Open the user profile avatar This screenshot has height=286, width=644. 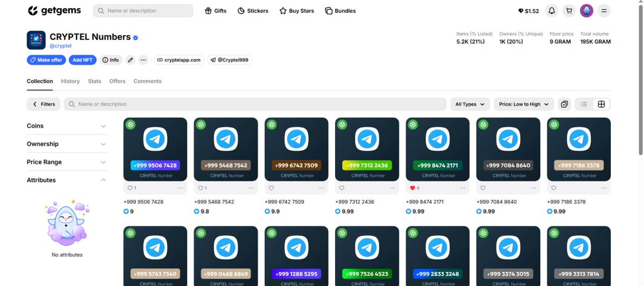(587, 11)
